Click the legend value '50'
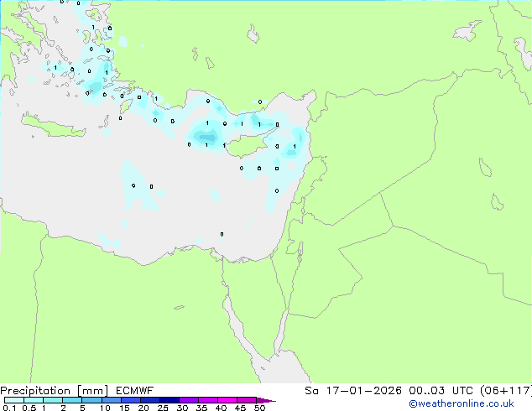The image size is (532, 411). 259,408
